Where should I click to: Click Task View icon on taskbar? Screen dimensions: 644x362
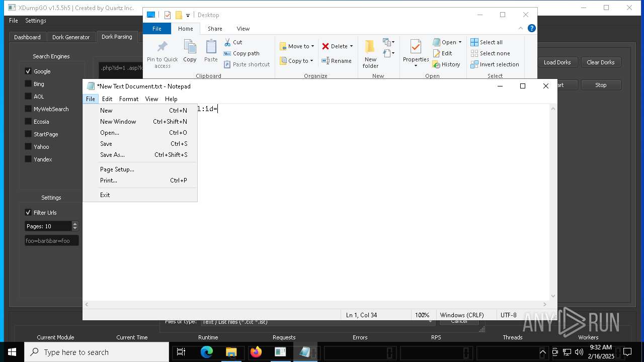181,352
